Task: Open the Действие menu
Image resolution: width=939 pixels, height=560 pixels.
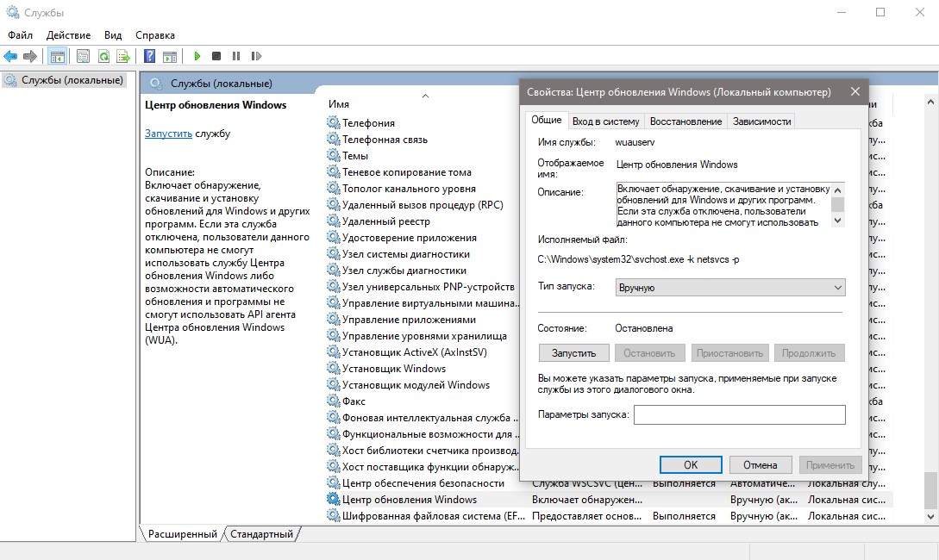Action: [x=68, y=35]
